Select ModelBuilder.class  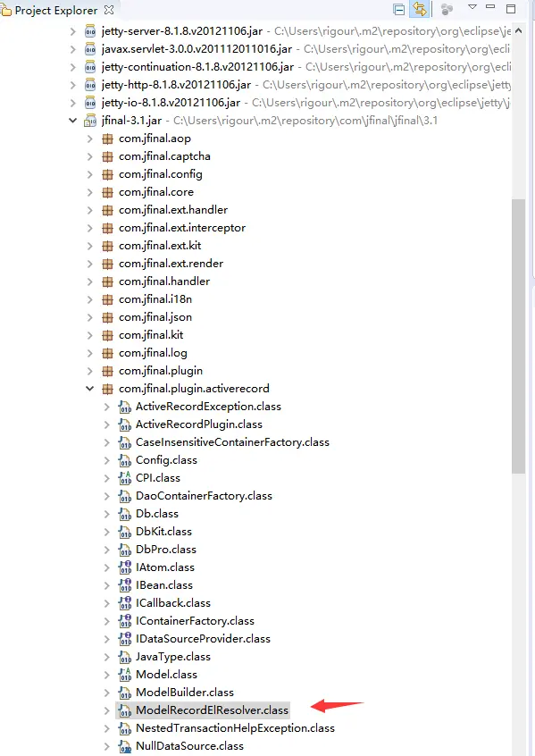click(185, 693)
